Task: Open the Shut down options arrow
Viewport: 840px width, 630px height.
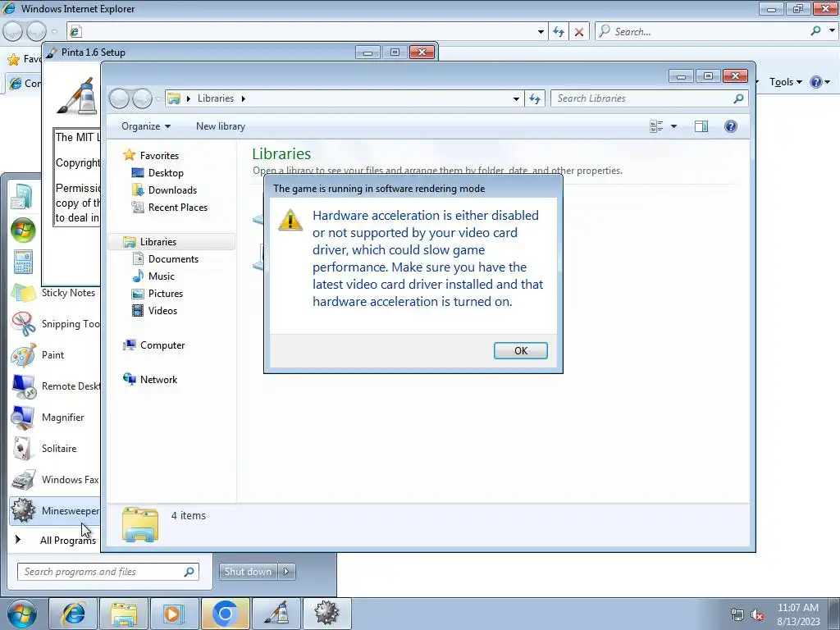Action: point(286,572)
